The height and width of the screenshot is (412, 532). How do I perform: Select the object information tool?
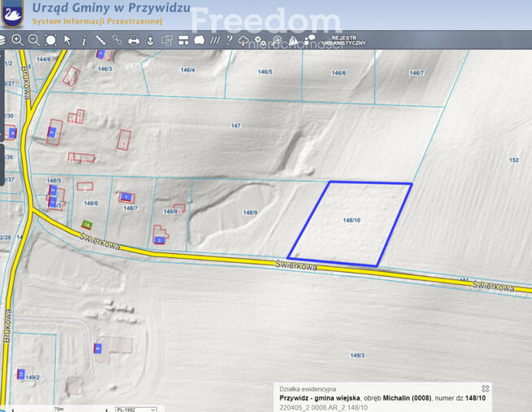(84, 39)
